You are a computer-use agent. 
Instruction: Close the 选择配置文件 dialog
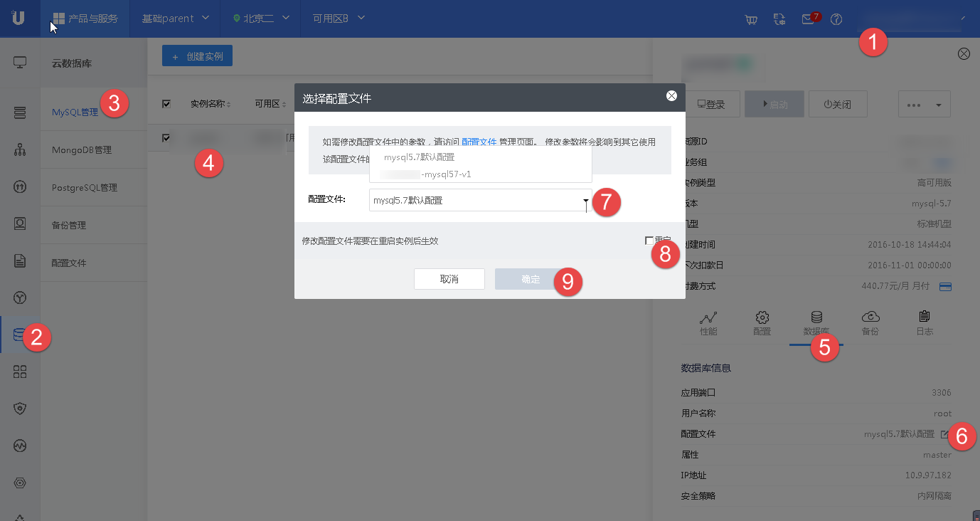pos(671,96)
